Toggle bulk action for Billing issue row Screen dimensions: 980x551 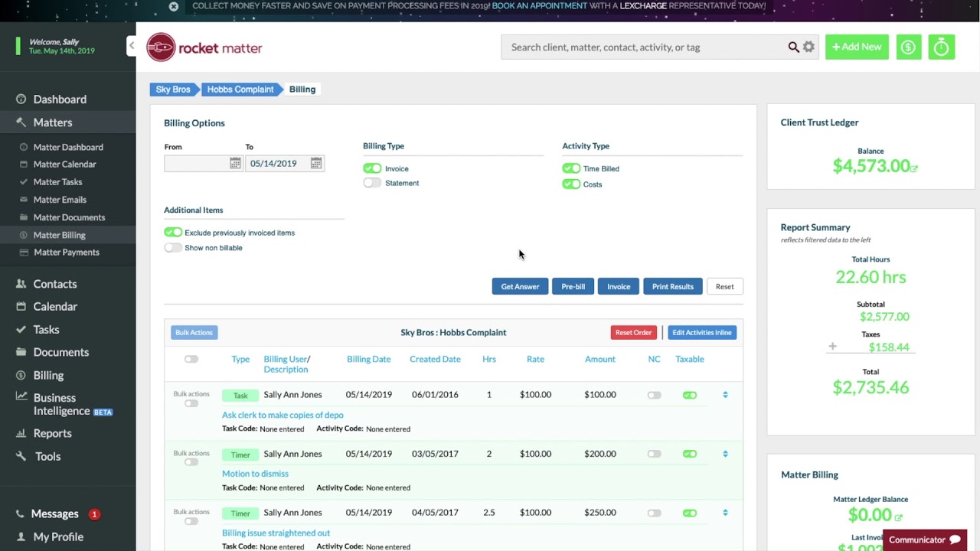[191, 521]
